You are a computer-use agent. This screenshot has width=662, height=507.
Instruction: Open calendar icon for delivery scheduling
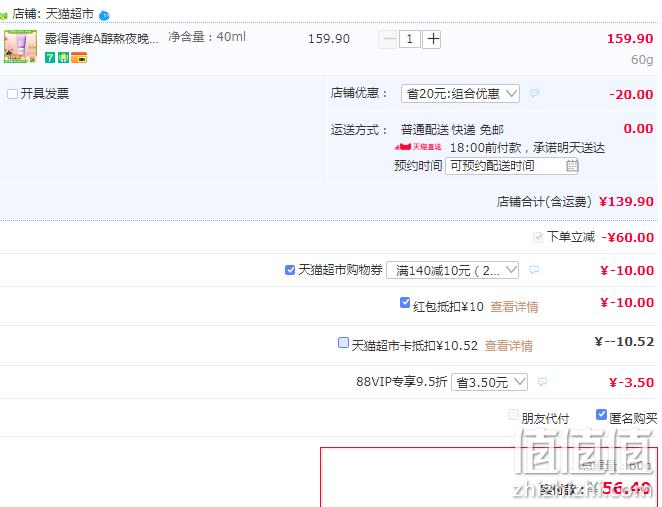[x=572, y=166]
